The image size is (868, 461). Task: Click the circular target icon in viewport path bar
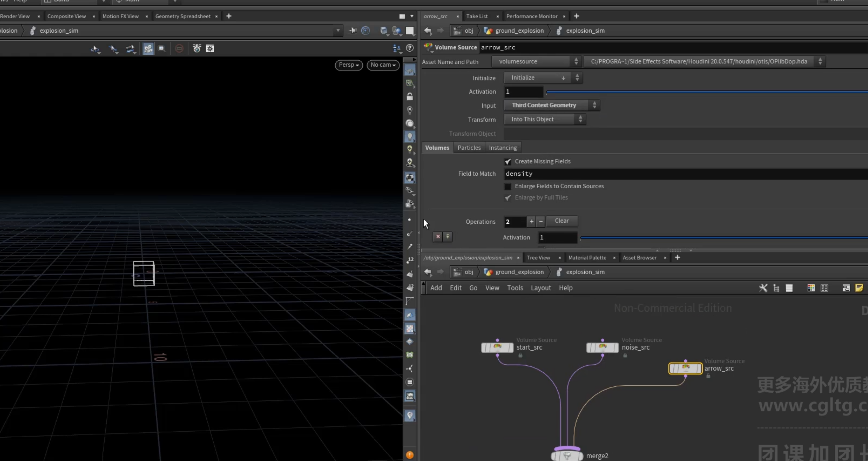click(366, 31)
